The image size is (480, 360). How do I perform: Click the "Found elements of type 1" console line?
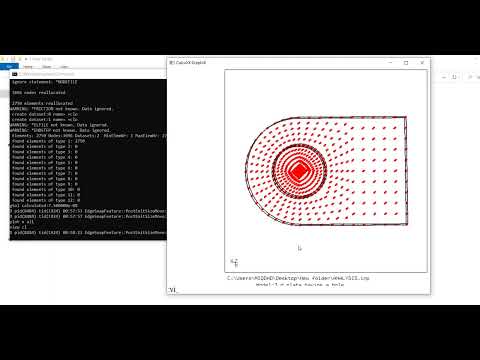tap(48, 141)
